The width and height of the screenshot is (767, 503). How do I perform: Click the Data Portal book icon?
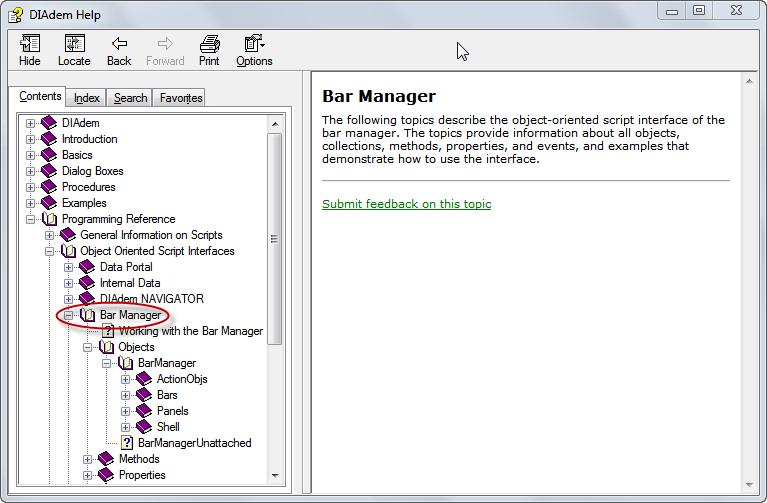87,267
